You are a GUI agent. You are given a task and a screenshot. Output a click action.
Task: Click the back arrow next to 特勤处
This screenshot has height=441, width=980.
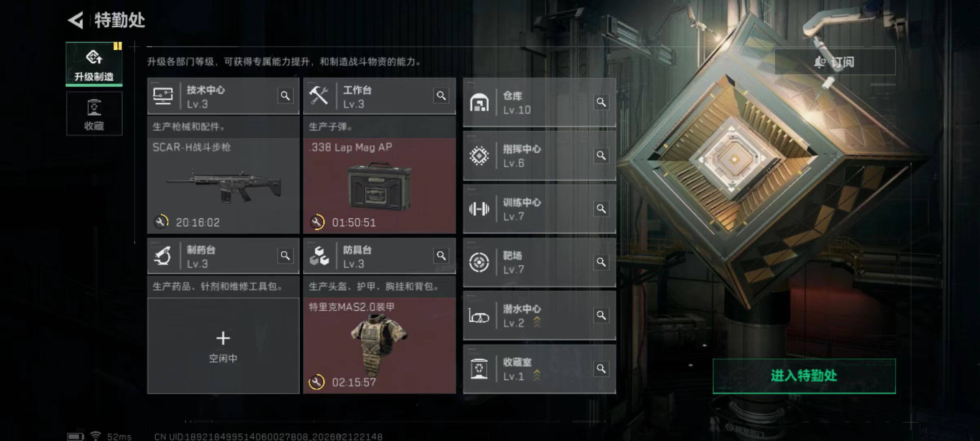pos(76,20)
